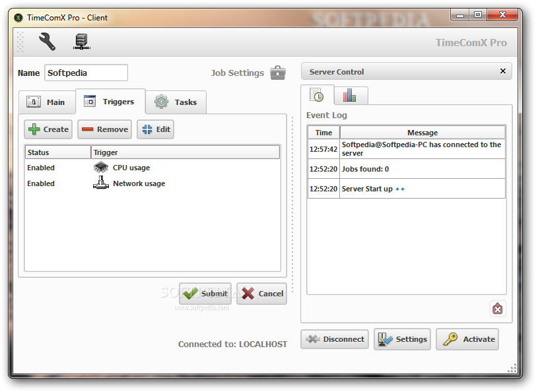Submit the job settings

pos(205,294)
